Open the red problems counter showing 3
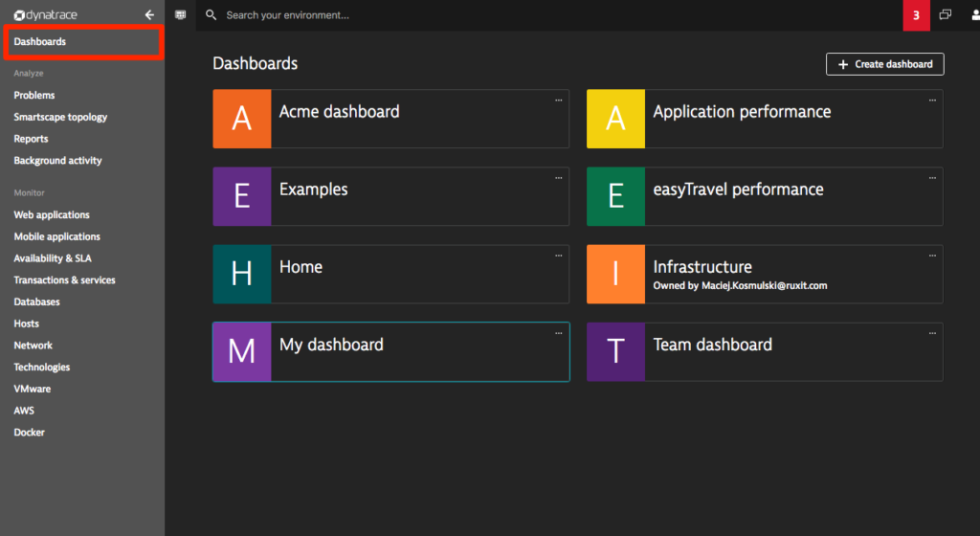The width and height of the screenshot is (980, 536). click(916, 15)
